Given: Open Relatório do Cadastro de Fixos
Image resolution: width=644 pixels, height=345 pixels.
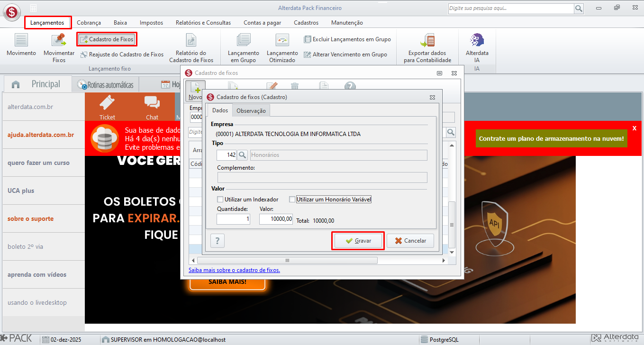Looking at the screenshot, I should [x=191, y=48].
